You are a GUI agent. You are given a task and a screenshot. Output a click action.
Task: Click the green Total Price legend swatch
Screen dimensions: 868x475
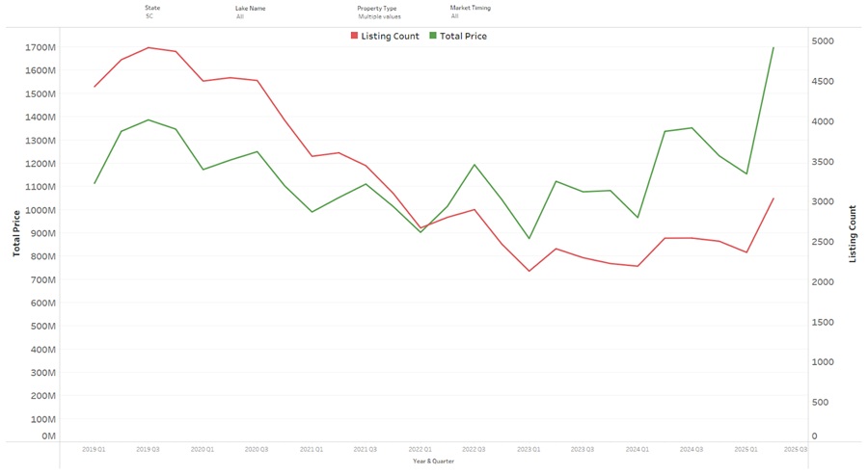[432, 36]
